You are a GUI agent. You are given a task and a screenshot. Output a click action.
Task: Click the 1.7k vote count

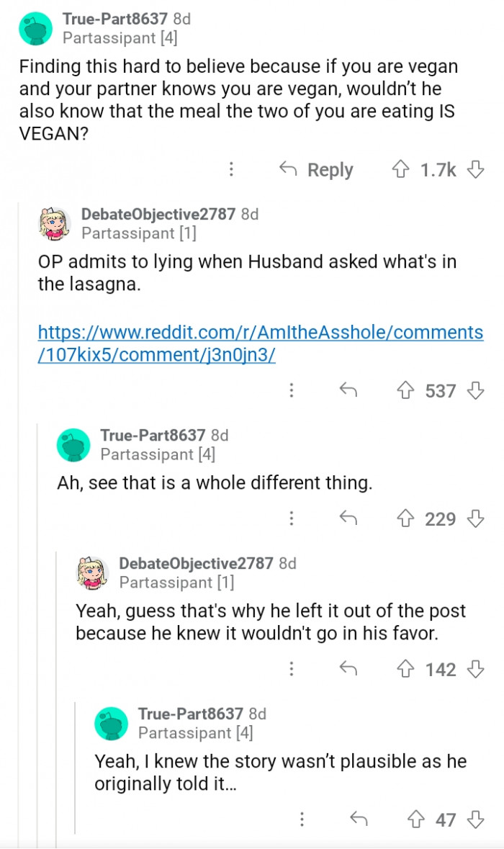(x=440, y=169)
